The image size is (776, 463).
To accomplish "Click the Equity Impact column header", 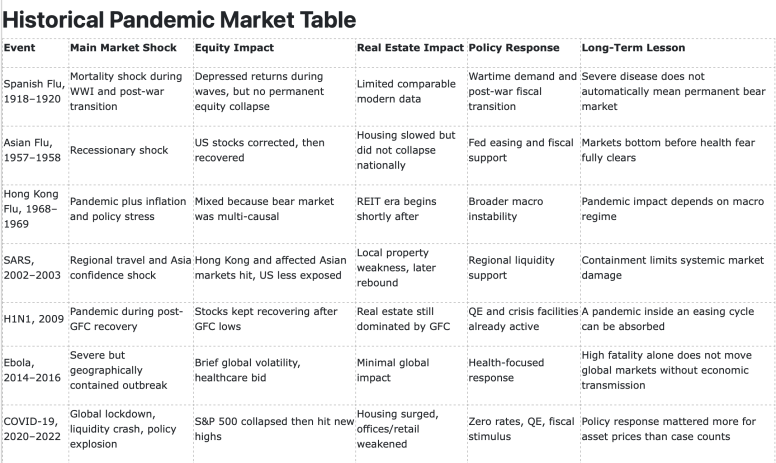I will 234,47.
